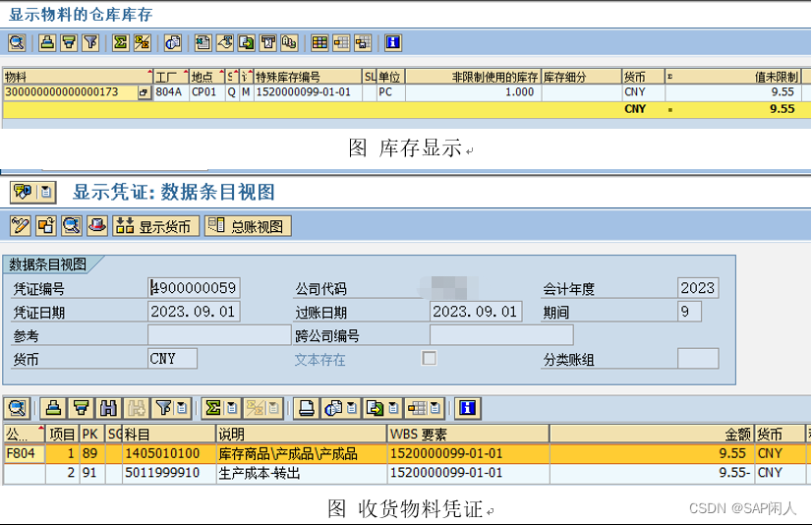Switch to 总账视图 general ledger view
Image resolution: width=812 pixels, height=525 pixels.
pyautogui.click(x=248, y=226)
